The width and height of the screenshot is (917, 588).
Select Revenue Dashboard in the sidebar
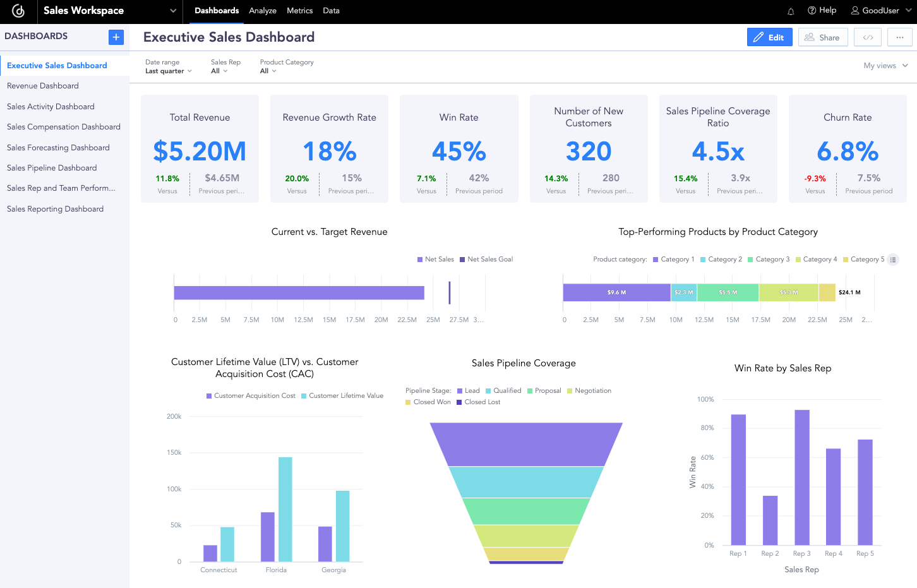[x=42, y=85]
